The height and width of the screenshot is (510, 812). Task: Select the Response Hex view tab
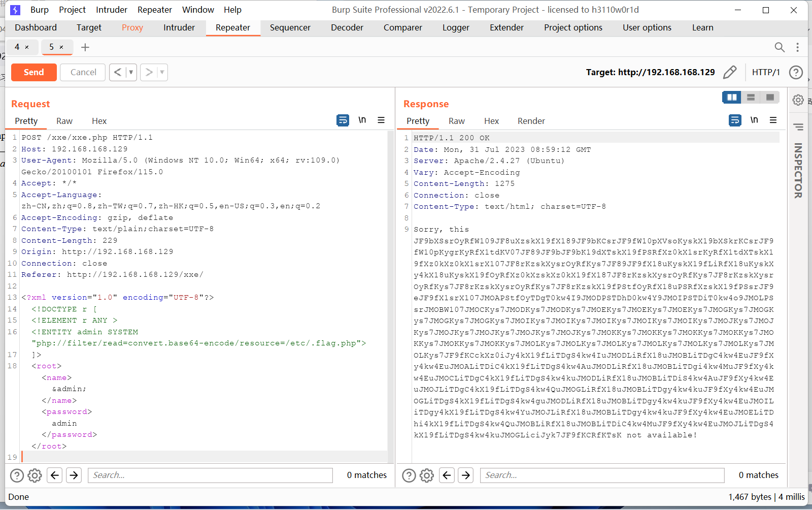492,121
